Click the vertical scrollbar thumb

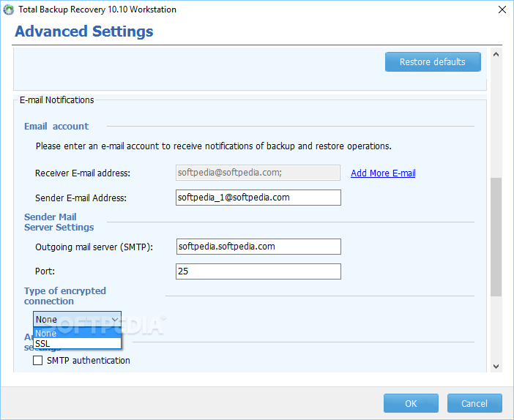[x=496, y=237]
